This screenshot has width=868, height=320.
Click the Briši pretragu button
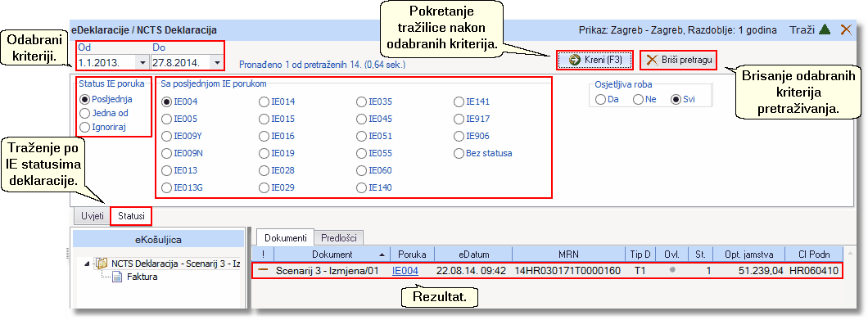678,60
